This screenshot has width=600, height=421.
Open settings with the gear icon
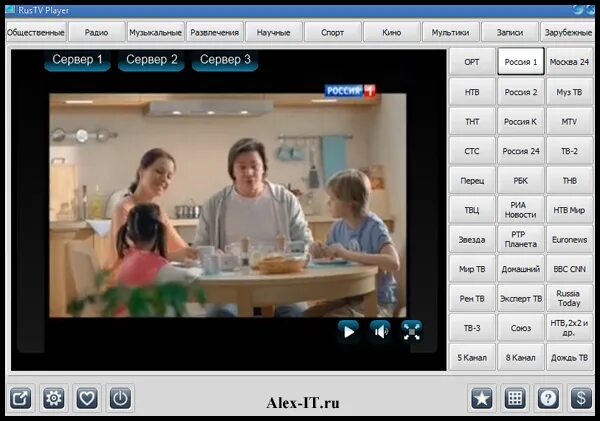(54, 398)
